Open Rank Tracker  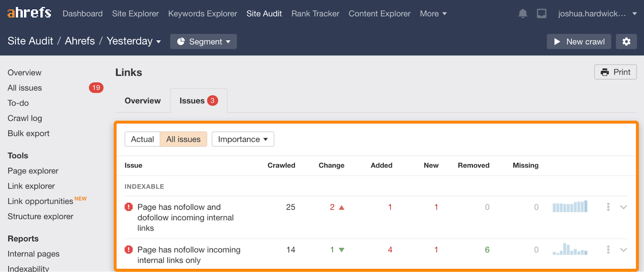pyautogui.click(x=315, y=14)
